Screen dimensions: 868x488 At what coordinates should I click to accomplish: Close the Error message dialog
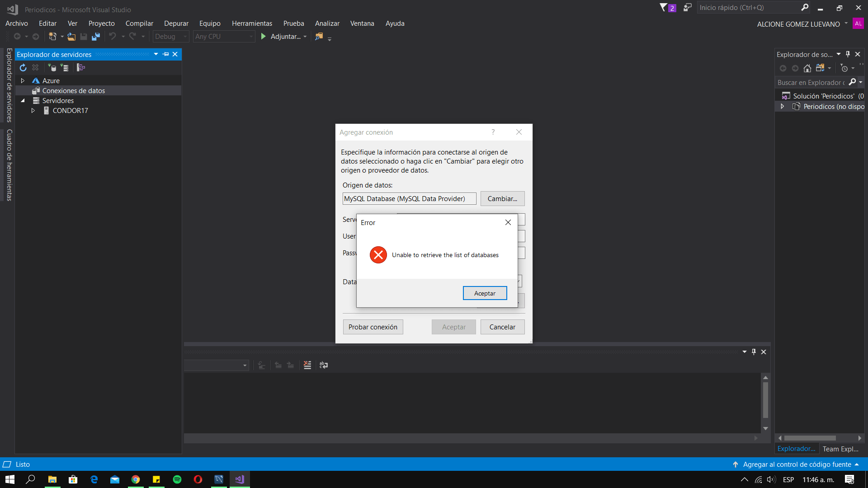pyautogui.click(x=508, y=222)
